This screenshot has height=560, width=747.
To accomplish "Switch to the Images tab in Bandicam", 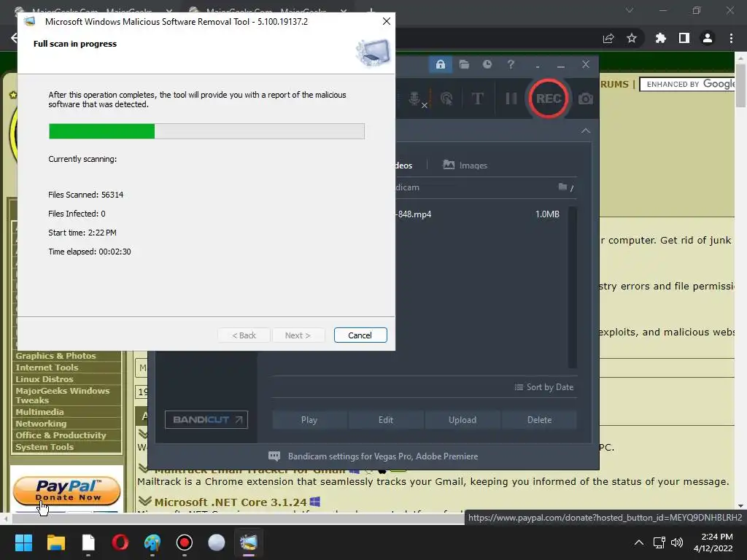I will click(x=465, y=166).
